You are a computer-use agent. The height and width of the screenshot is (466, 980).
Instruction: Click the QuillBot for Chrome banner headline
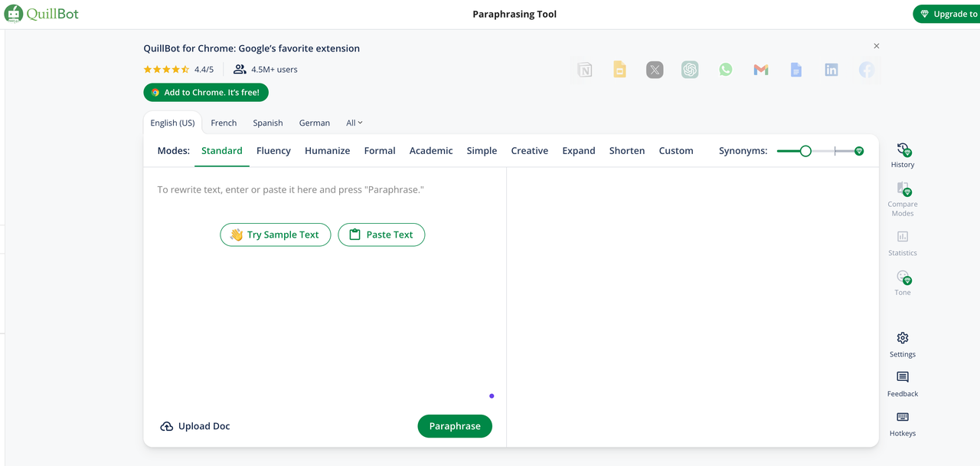(x=251, y=48)
